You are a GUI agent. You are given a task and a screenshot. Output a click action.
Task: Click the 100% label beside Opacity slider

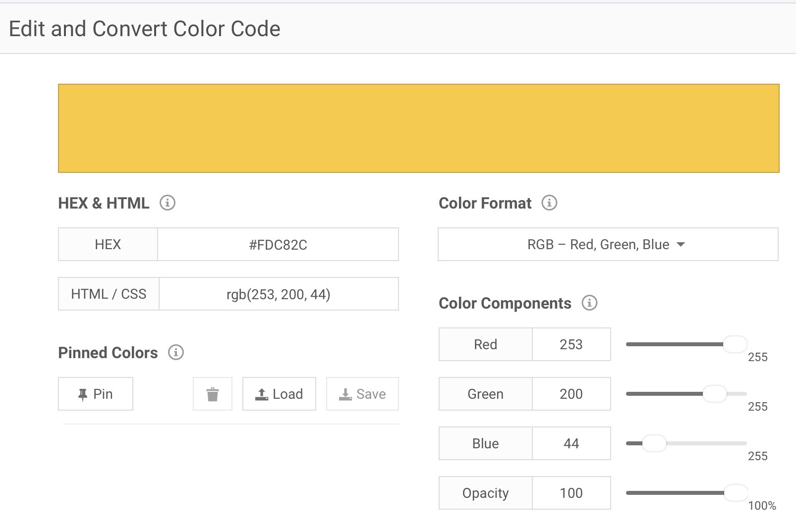[762, 506]
